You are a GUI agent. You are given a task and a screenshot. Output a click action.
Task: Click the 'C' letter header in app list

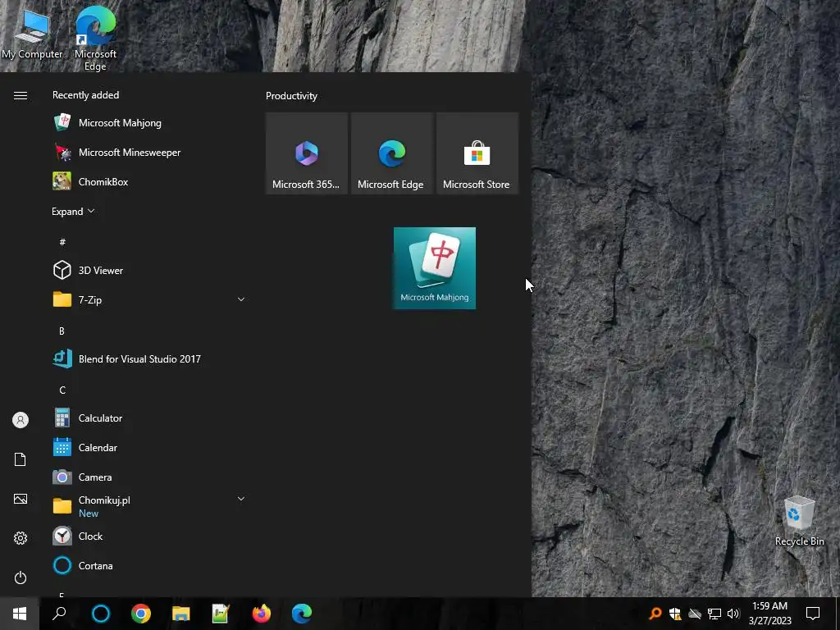pos(62,390)
